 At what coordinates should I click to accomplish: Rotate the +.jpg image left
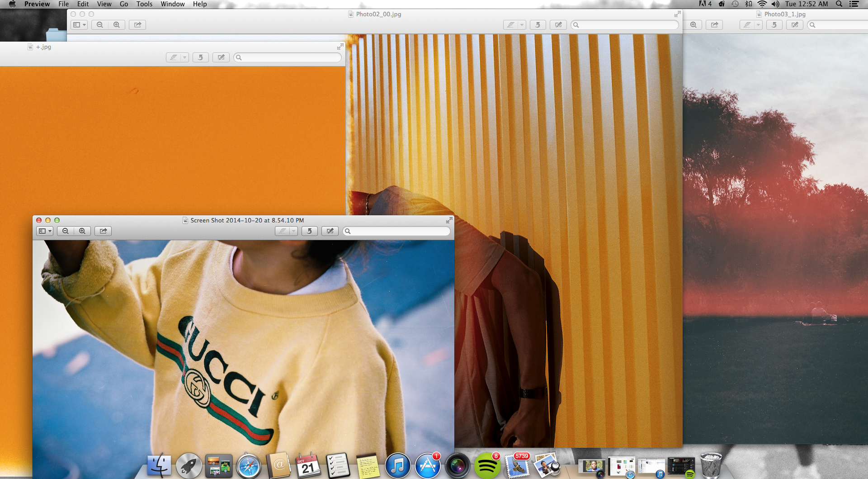tap(200, 57)
